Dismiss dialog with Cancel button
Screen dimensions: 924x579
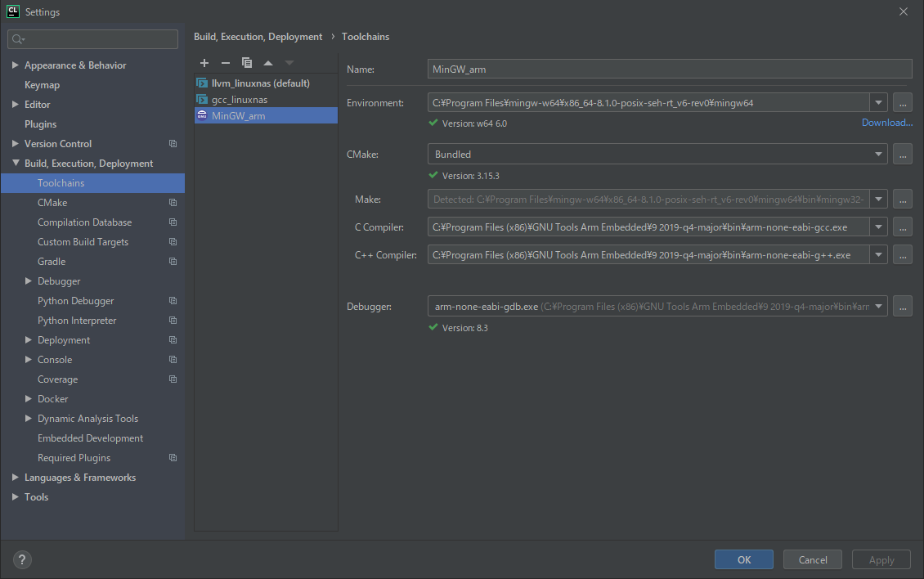(x=813, y=559)
